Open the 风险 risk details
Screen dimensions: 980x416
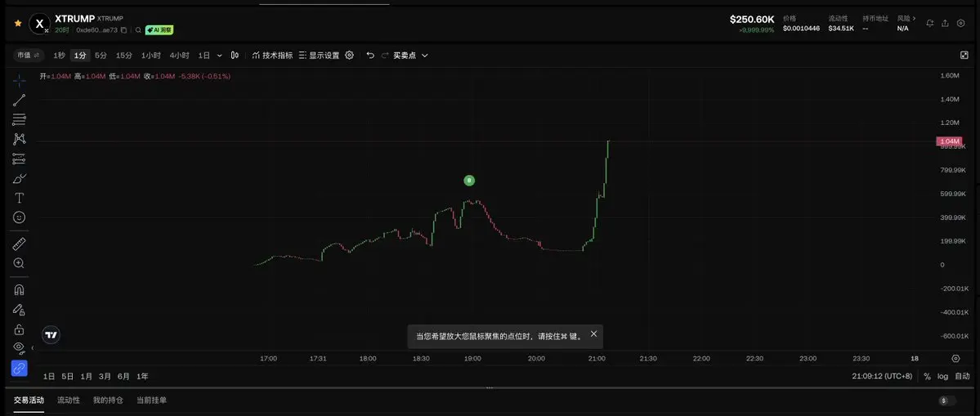(906, 19)
